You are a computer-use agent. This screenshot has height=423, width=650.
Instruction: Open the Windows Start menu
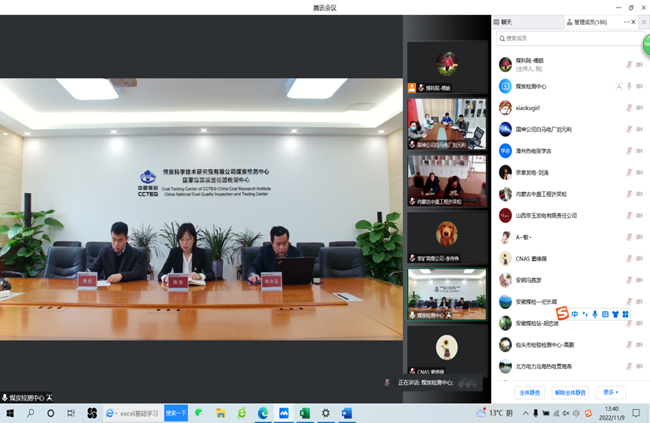pyautogui.click(x=10, y=412)
